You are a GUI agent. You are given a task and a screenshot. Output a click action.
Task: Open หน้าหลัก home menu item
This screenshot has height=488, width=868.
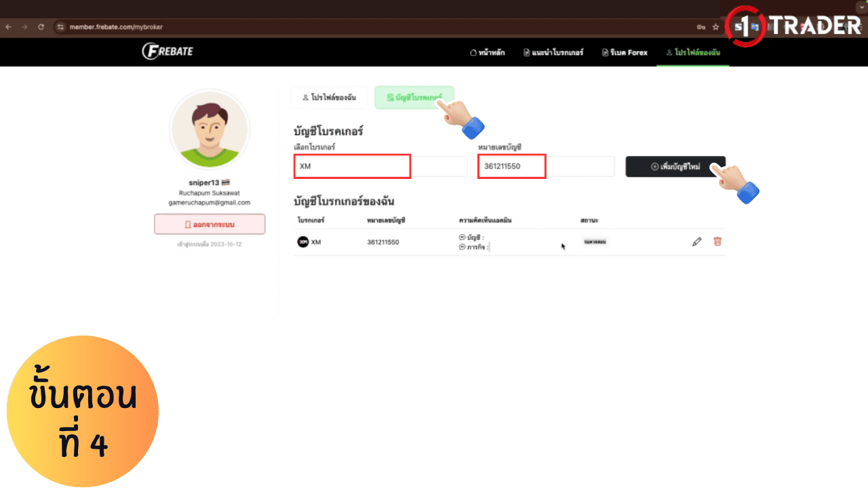(487, 52)
